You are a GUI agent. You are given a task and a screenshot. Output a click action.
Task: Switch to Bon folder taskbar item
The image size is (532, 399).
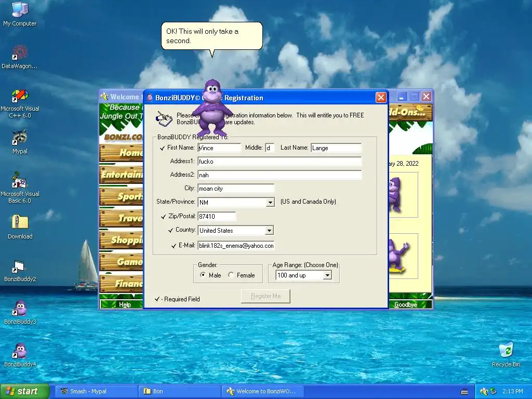coord(179,392)
